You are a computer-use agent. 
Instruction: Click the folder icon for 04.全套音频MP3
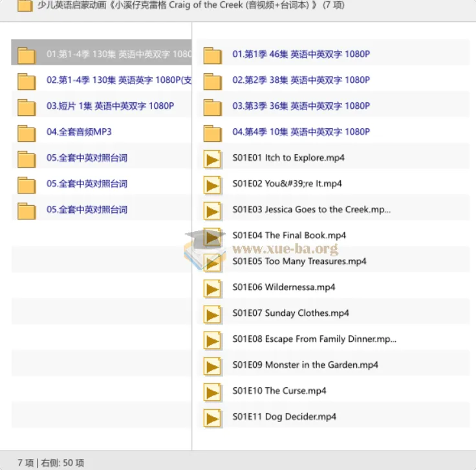point(27,133)
